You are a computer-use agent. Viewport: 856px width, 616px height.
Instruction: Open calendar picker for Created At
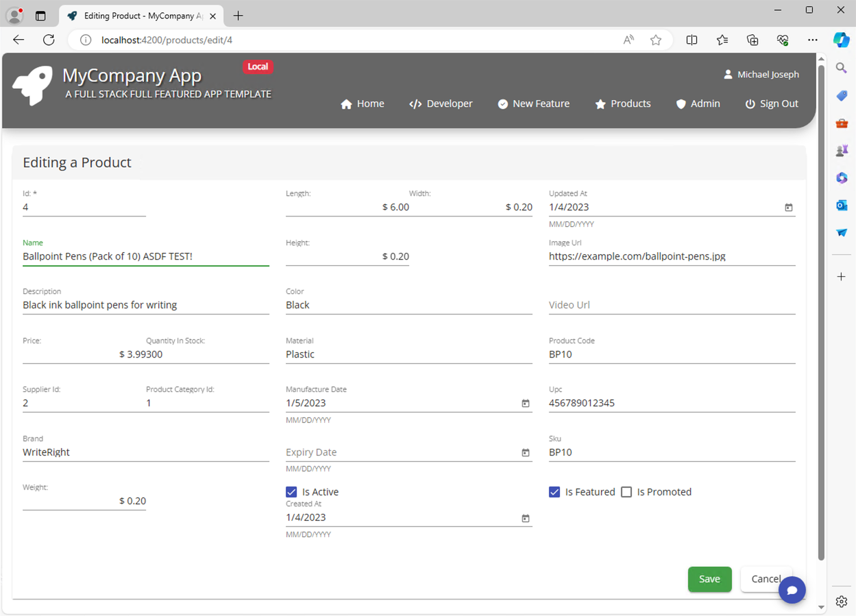526,519
